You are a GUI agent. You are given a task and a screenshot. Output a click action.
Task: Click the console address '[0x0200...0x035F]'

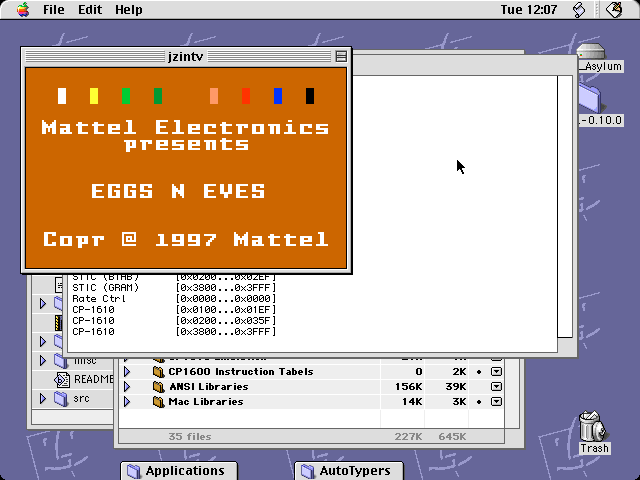(x=226, y=321)
